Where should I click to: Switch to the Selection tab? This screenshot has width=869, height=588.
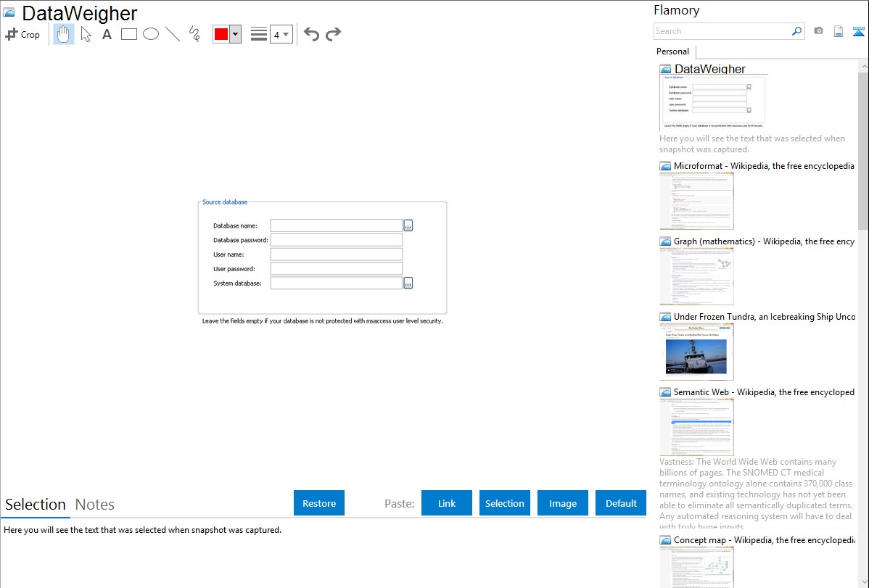point(36,505)
